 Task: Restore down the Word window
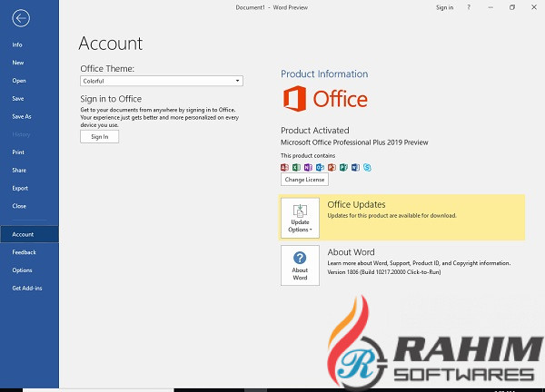[512, 7]
